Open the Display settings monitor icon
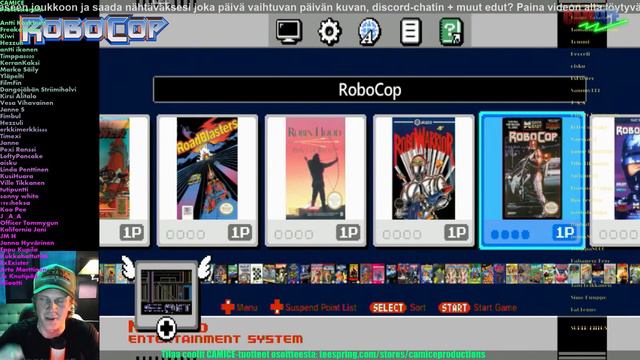Viewport: 640px width, 360px height. [289, 31]
